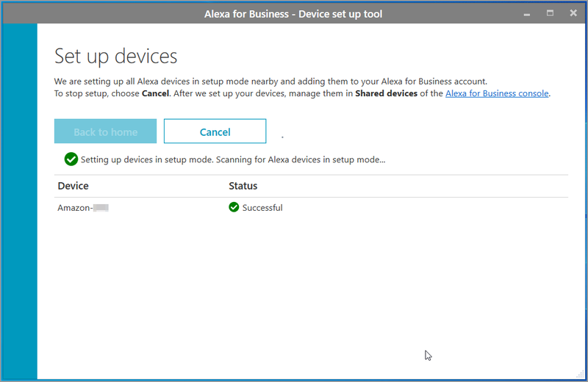588x382 pixels.
Task: Click the scanning for Alexa devices message
Action: pyautogui.click(x=233, y=159)
